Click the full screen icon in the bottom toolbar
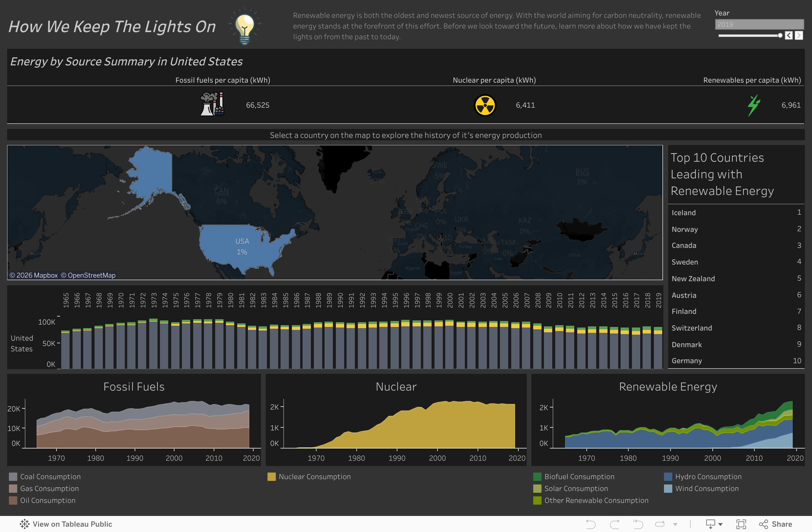 pyautogui.click(x=741, y=524)
